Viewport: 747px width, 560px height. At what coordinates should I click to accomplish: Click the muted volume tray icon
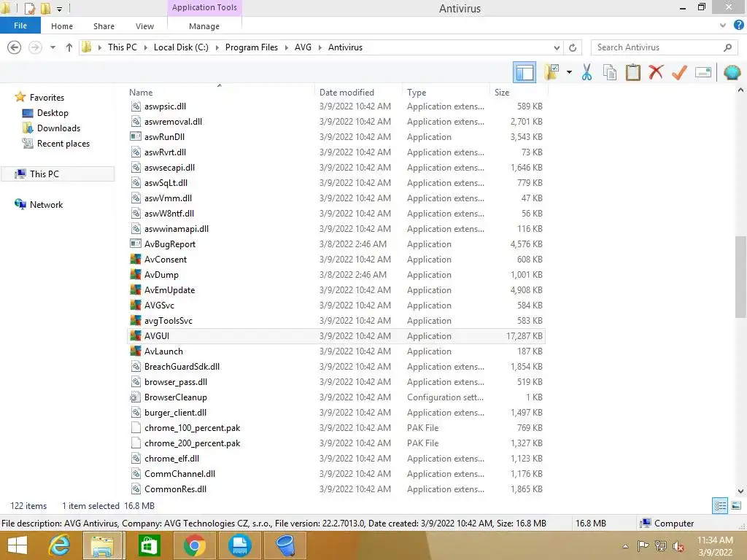point(678,545)
